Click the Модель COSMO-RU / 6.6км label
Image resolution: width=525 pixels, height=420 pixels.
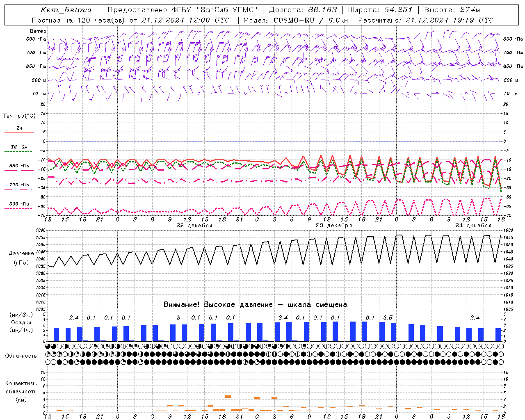pos(295,20)
